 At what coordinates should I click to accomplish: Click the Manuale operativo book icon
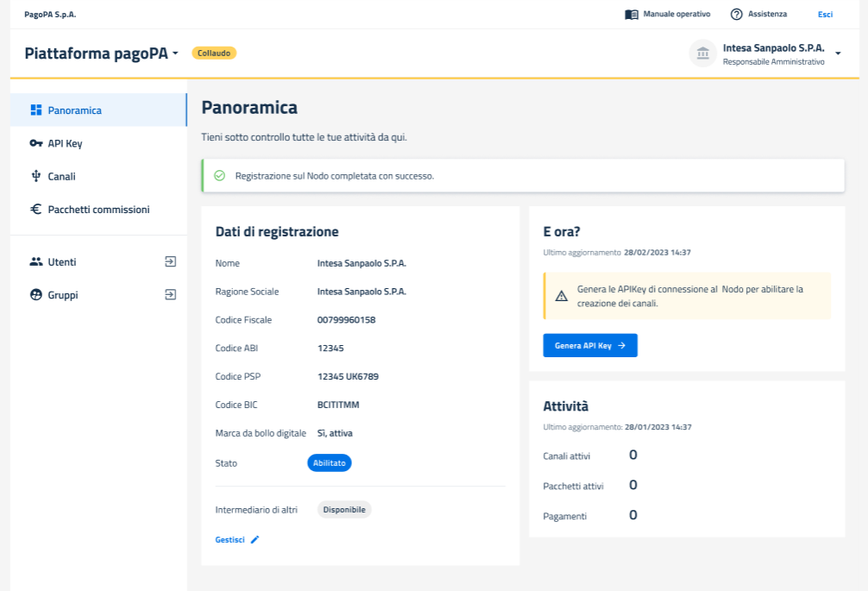click(632, 15)
